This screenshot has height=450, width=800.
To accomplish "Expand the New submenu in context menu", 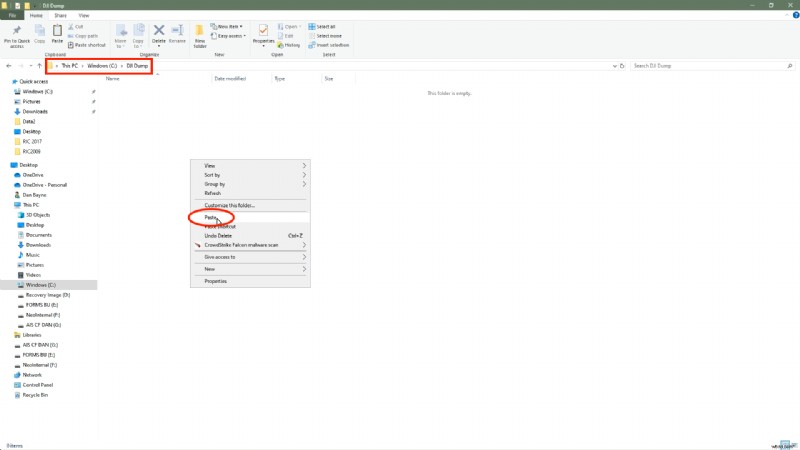I will pyautogui.click(x=250, y=269).
